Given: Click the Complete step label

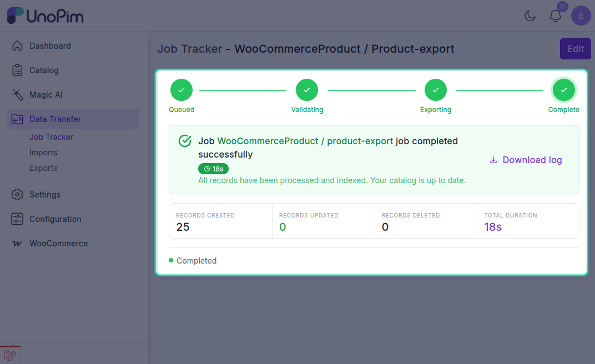Looking at the screenshot, I should 563,109.
